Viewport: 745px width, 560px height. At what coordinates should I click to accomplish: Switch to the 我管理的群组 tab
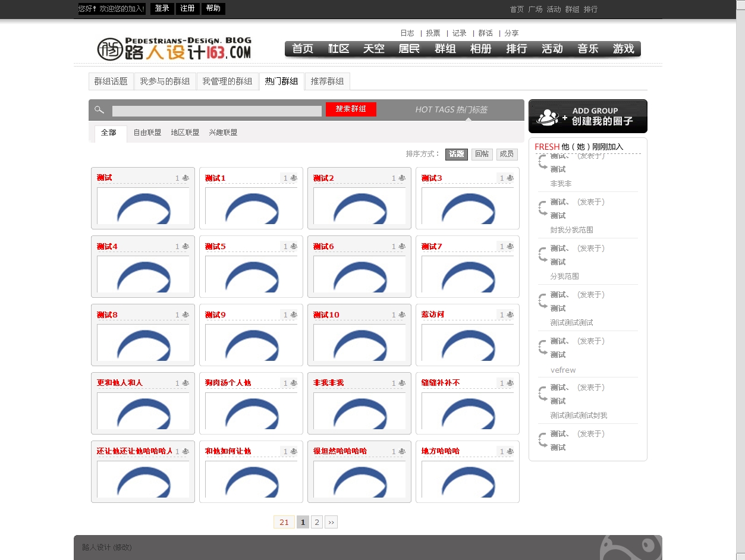click(x=227, y=81)
